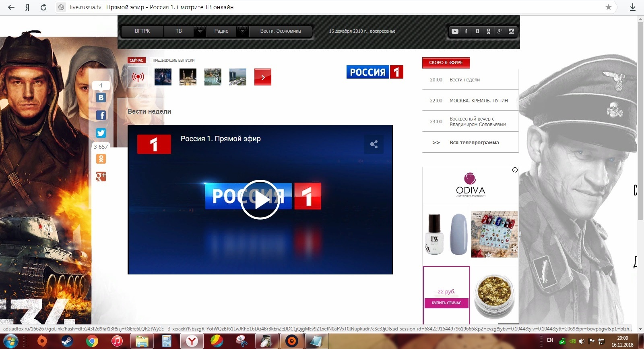Expand the ТВ dropdown arrow
644x349 pixels.
[x=200, y=31]
